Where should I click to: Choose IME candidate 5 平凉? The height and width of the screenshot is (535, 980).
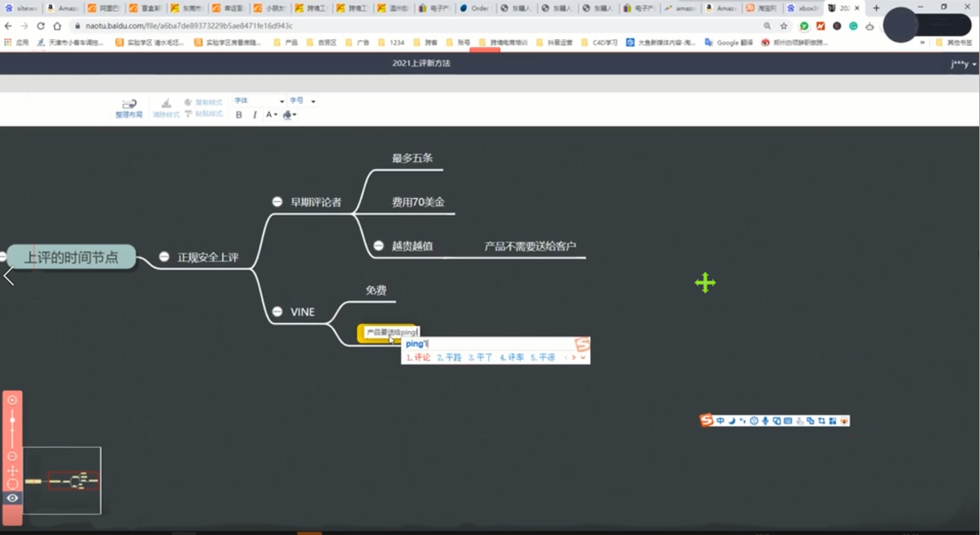coord(543,357)
